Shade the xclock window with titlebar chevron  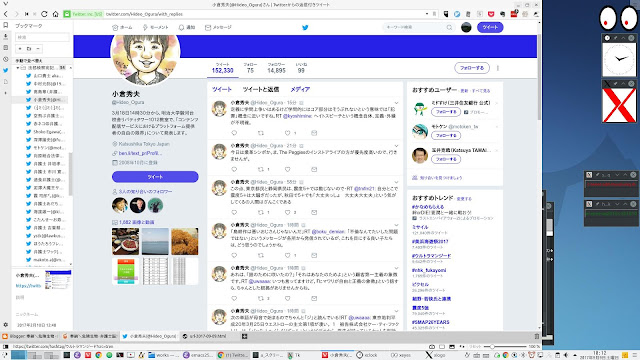[x=623, y=38]
